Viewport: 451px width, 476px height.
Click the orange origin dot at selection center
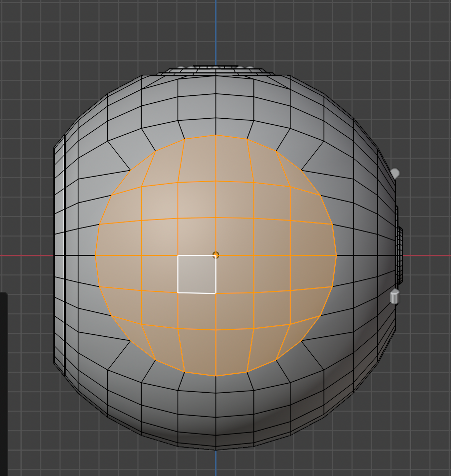216,255
